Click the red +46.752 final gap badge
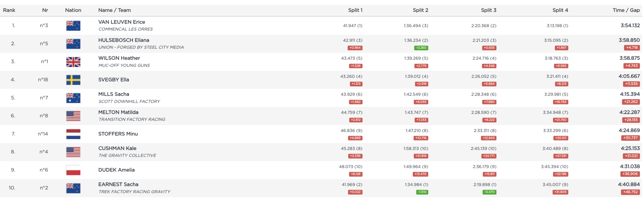The image size is (644, 198). tap(630, 192)
